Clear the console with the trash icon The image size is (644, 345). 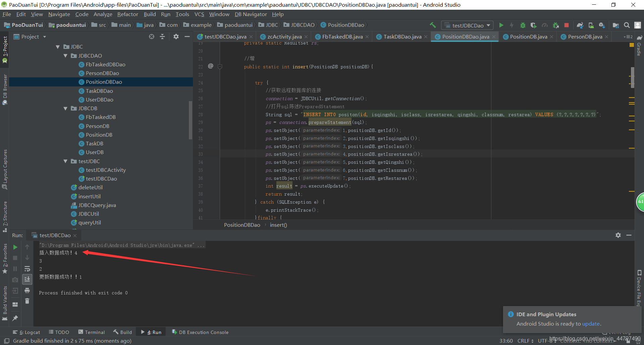tap(27, 301)
